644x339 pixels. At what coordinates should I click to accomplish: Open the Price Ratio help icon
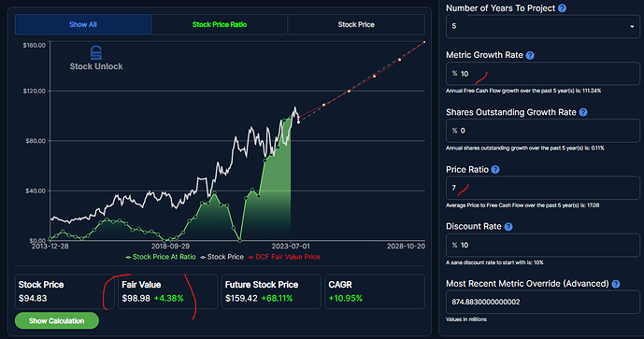pos(495,170)
